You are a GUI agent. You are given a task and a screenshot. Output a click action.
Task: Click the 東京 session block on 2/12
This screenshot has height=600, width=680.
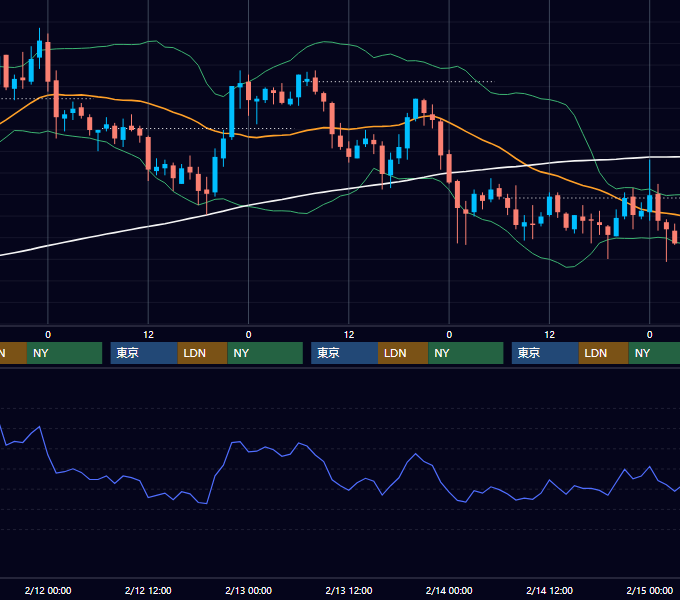pyautogui.click(x=144, y=353)
